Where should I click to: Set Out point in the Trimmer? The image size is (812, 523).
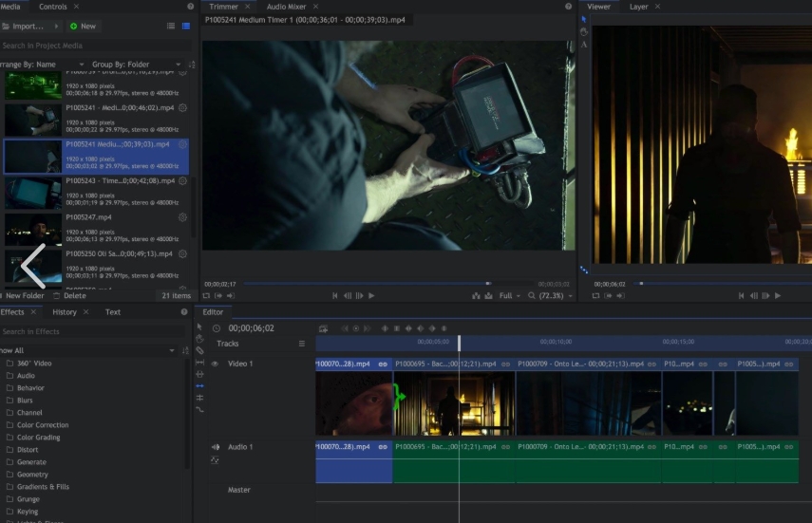click(231, 296)
